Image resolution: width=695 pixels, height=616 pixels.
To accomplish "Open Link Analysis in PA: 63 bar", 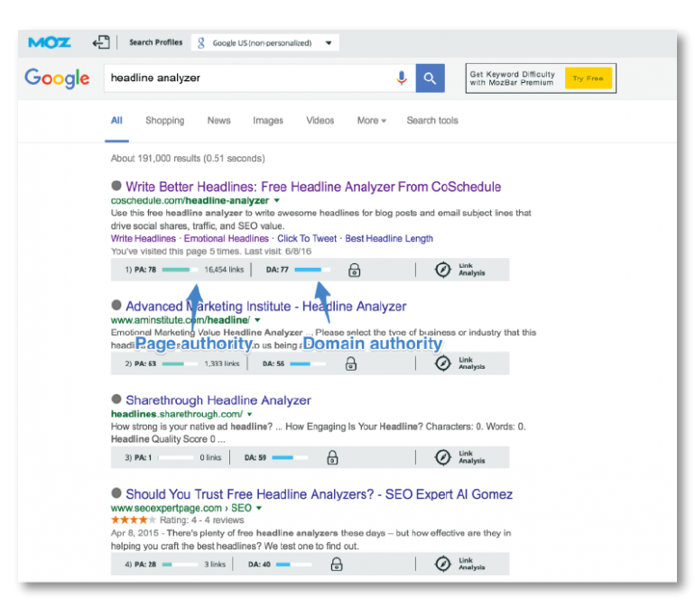I will click(460, 363).
